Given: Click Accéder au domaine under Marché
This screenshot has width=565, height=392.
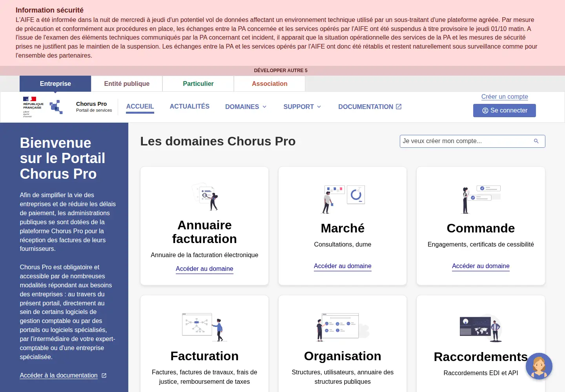Looking at the screenshot, I should point(343,266).
